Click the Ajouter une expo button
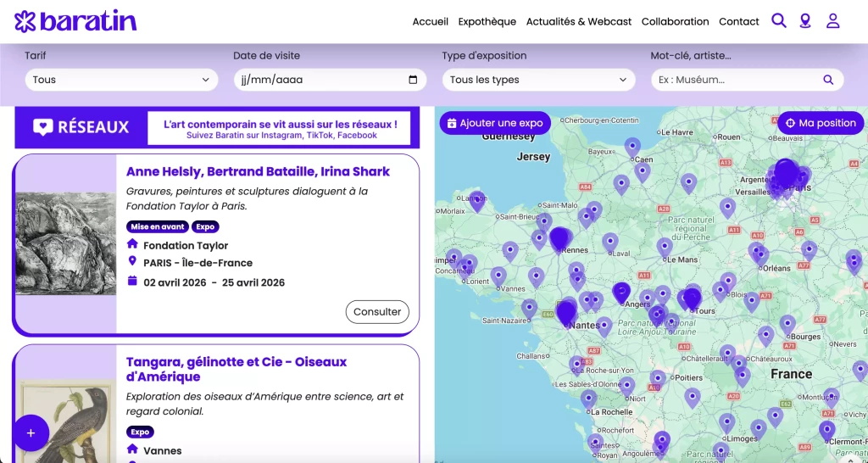The height and width of the screenshot is (463, 868). click(495, 123)
